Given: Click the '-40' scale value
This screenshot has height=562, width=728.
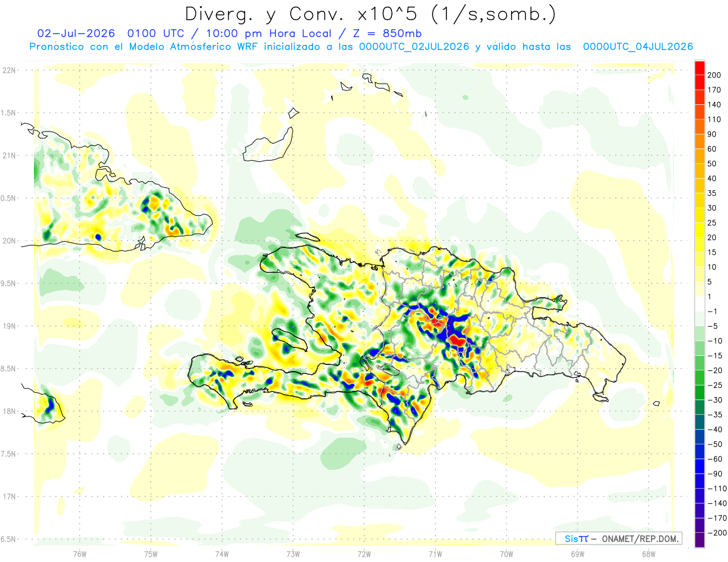Looking at the screenshot, I should (716, 430).
